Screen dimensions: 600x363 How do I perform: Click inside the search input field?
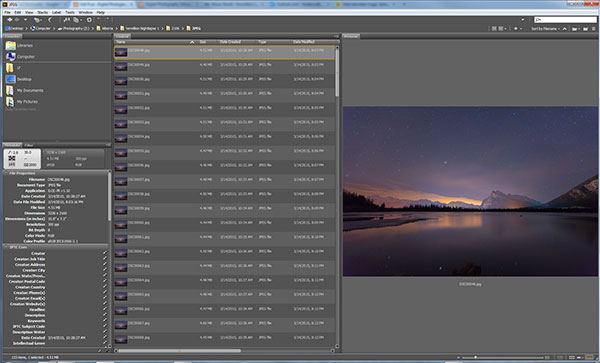(x=566, y=20)
